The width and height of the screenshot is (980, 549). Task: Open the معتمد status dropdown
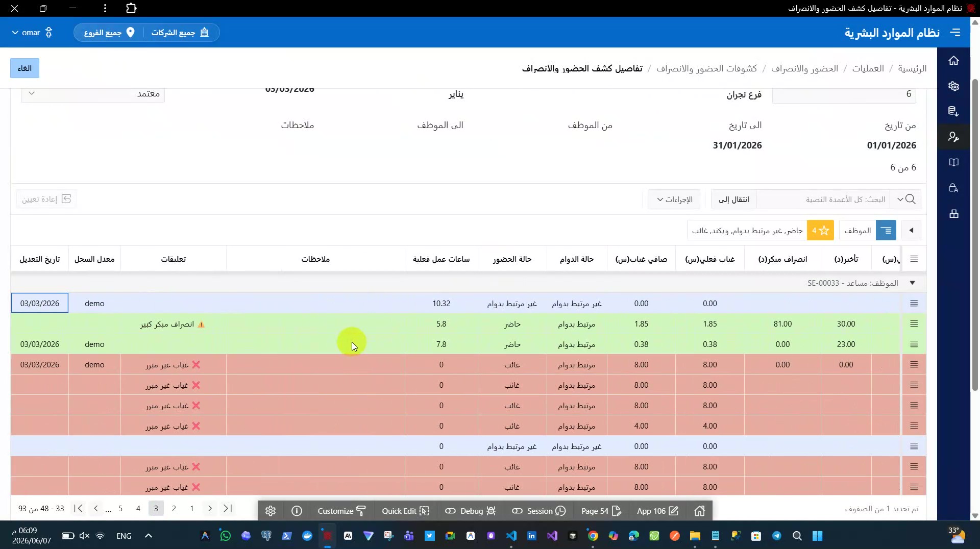click(x=93, y=94)
